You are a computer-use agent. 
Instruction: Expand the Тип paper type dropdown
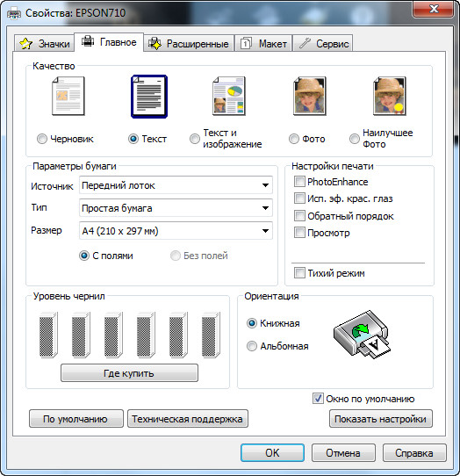coord(176,207)
